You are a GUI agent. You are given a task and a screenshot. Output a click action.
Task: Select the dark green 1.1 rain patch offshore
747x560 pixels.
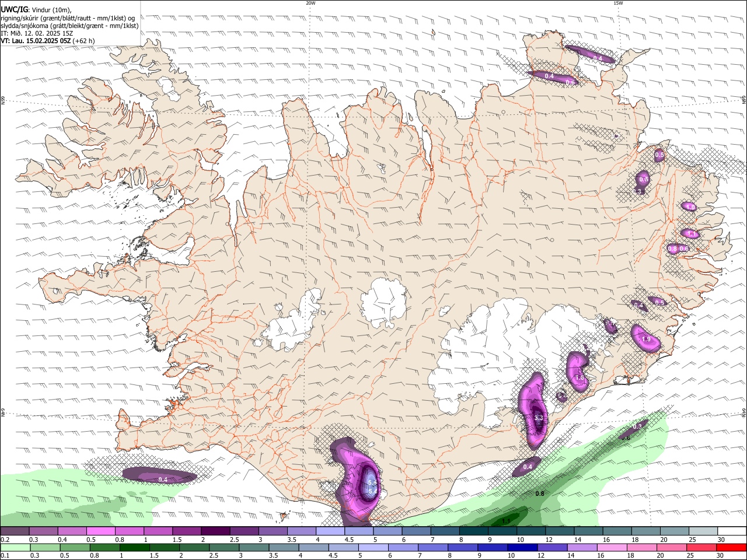point(506,518)
